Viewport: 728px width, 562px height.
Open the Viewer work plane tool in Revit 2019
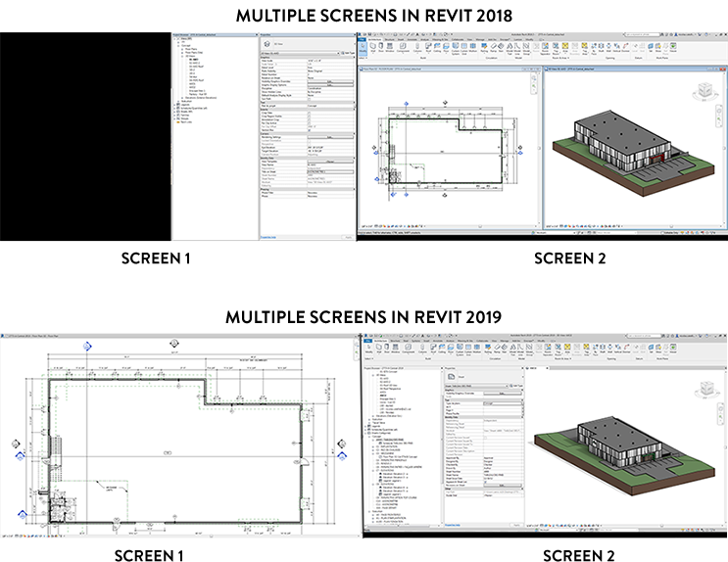[674, 349]
